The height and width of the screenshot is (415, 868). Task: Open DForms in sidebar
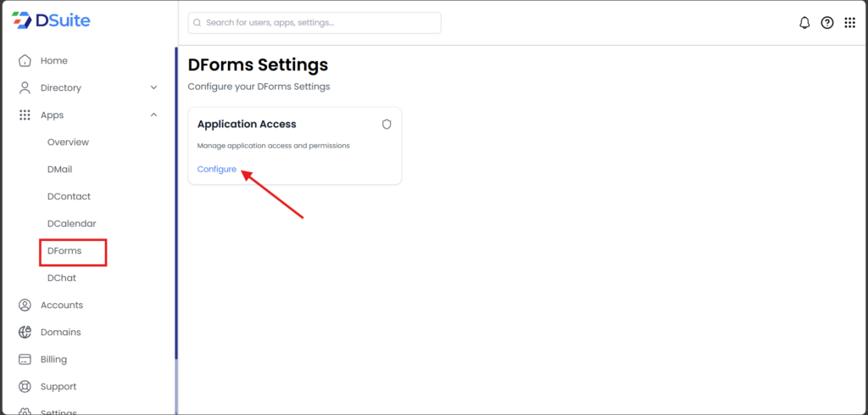(x=64, y=251)
